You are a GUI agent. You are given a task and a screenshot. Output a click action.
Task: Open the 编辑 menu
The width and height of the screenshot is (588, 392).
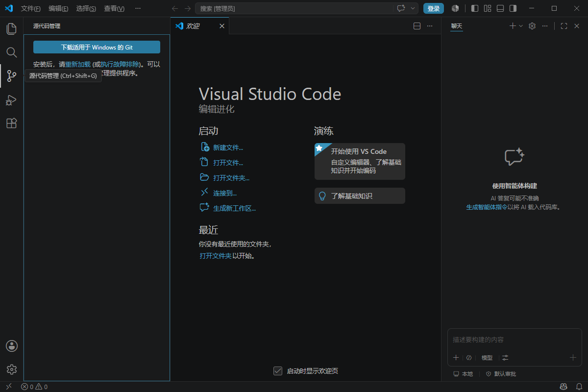coord(58,8)
